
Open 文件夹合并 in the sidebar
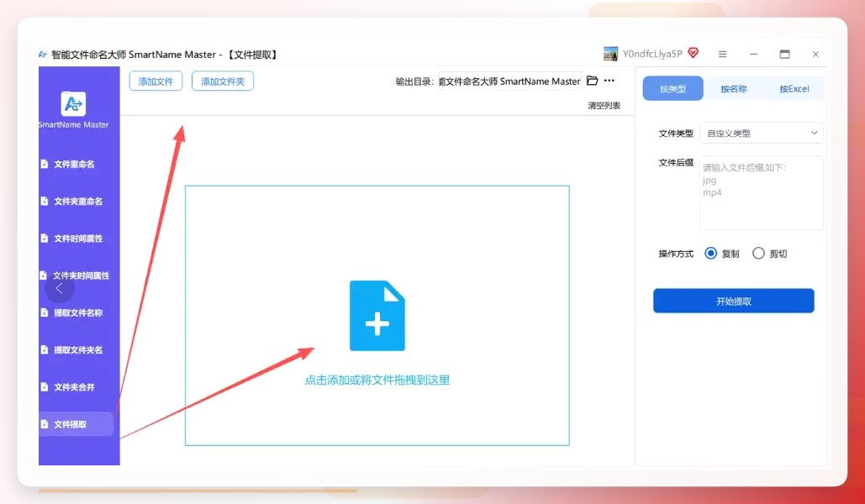(x=75, y=387)
